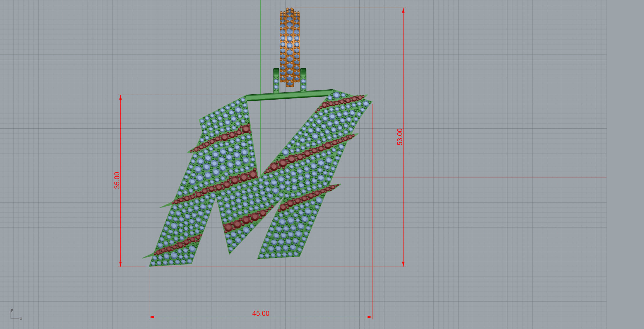644x329 pixels.
Task: Select the 35.00 height dimension text
Action: pos(117,180)
